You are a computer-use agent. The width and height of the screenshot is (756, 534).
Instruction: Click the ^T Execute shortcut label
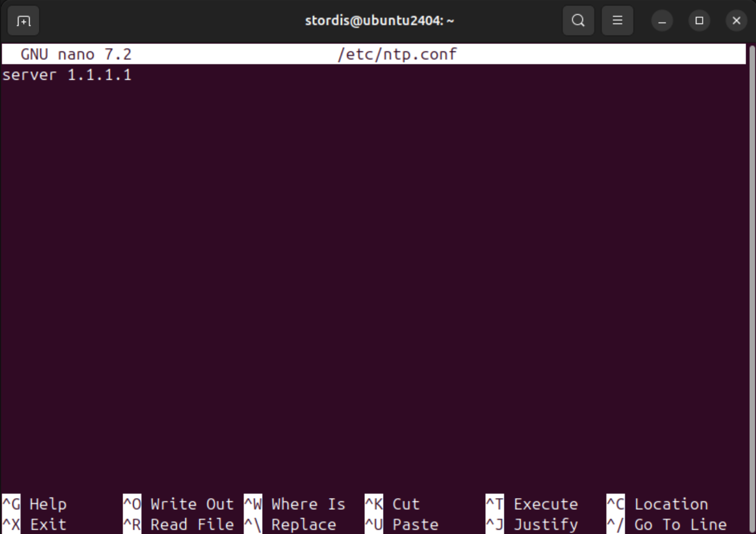tap(532, 504)
